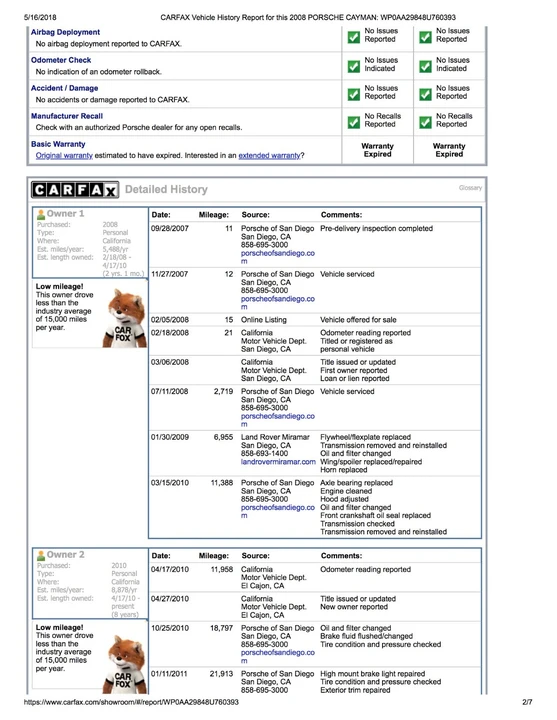557x720 pixels.
Task: Open the Odometer Check heading link
Action: pyautogui.click(x=61, y=60)
